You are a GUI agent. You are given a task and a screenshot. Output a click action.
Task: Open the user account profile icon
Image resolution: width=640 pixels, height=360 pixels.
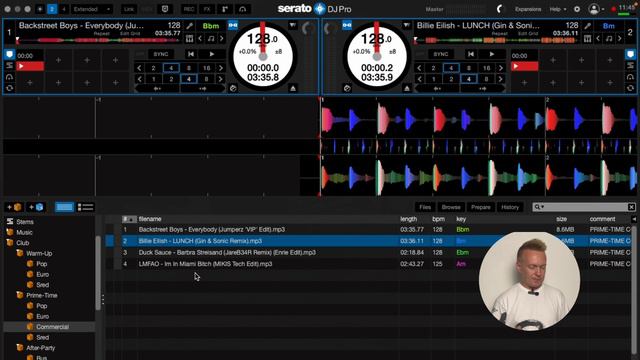[x=594, y=9]
